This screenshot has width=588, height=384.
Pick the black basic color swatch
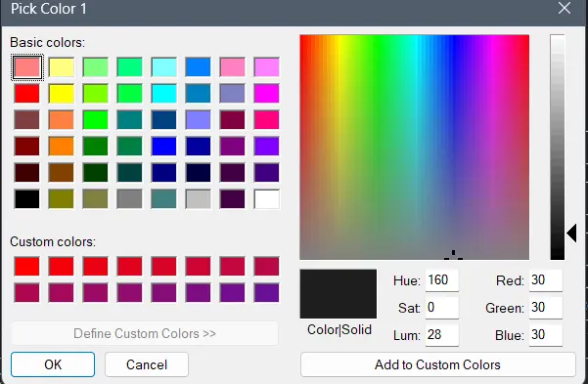(27, 199)
